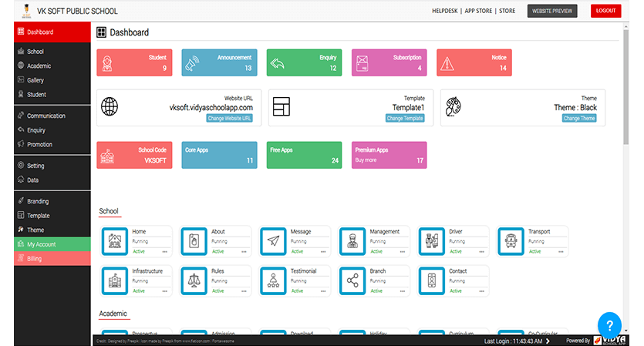Click Active status on Branch card
Viewport: 644px width, 346px height.
pyautogui.click(x=376, y=291)
